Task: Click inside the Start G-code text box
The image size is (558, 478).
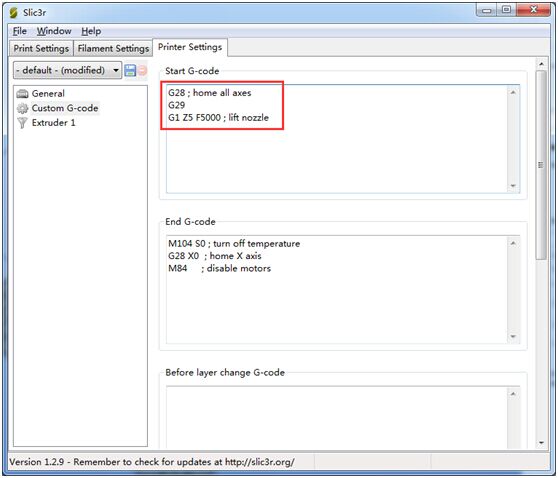Action: 337,139
